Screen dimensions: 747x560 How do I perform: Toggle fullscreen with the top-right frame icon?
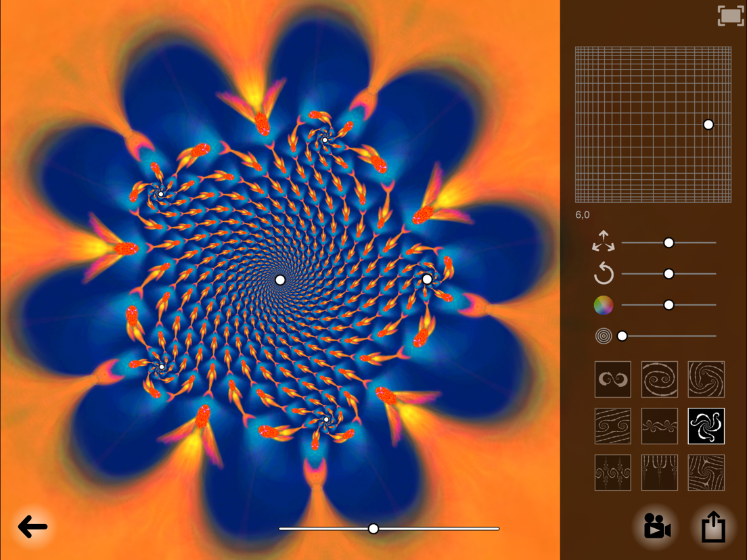click(x=730, y=16)
